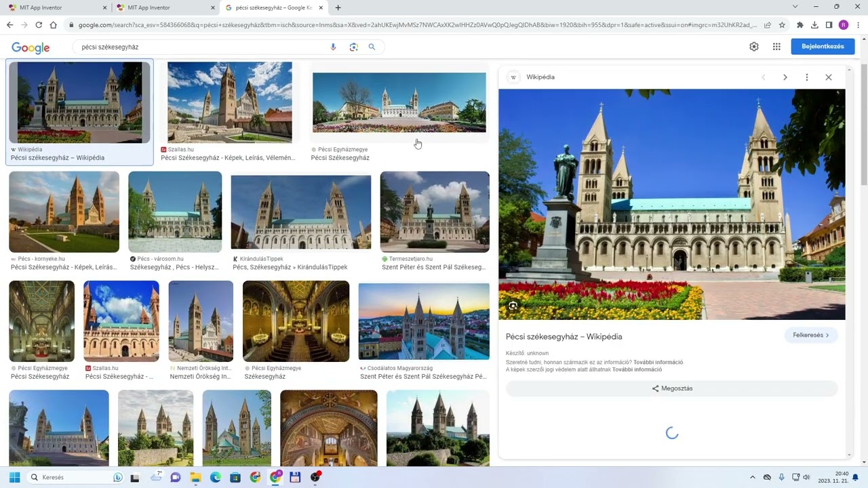Select the Termeszetjaro.hu thumbnail
The width and height of the screenshot is (868, 488).
coord(434,211)
